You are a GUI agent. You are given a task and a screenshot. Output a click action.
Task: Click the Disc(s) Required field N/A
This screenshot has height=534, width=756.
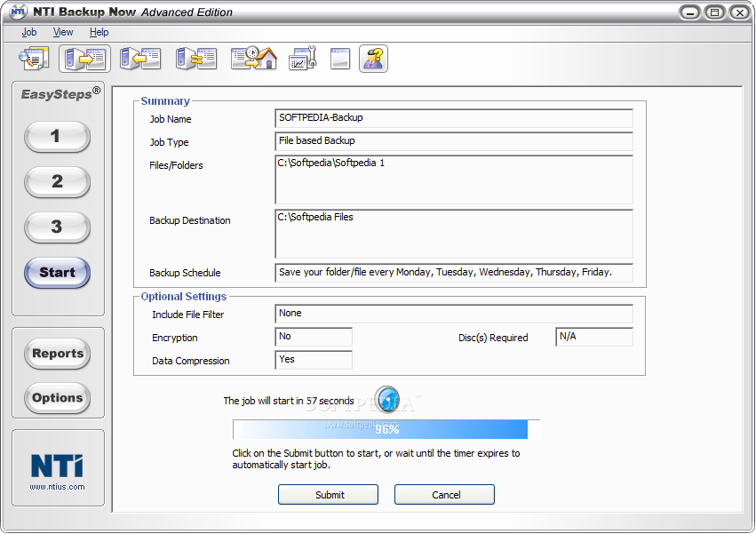(x=594, y=337)
